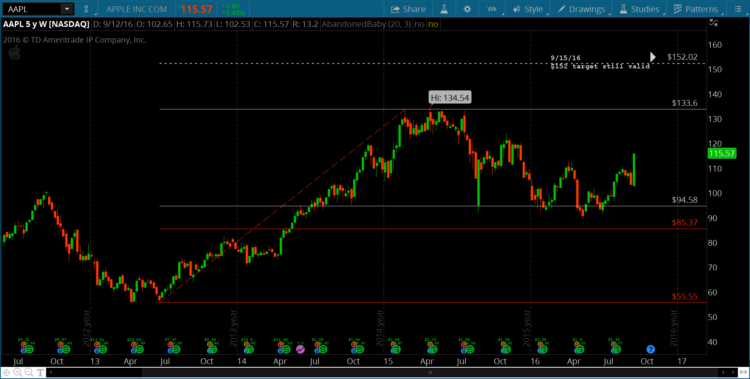Open the Style menu
Screen dimensions: 750x379
pos(528,9)
